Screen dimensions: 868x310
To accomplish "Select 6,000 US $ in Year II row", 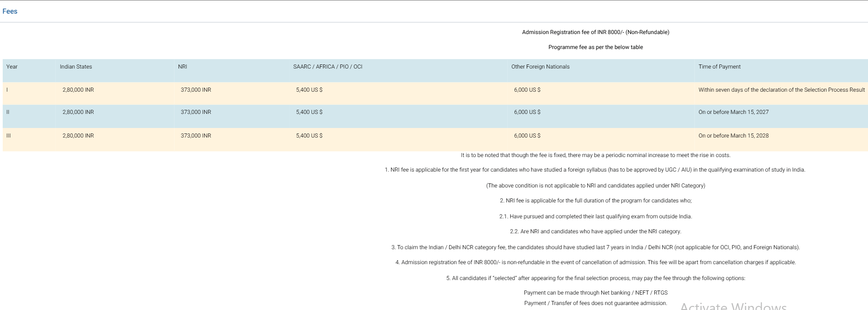I will tap(527, 112).
